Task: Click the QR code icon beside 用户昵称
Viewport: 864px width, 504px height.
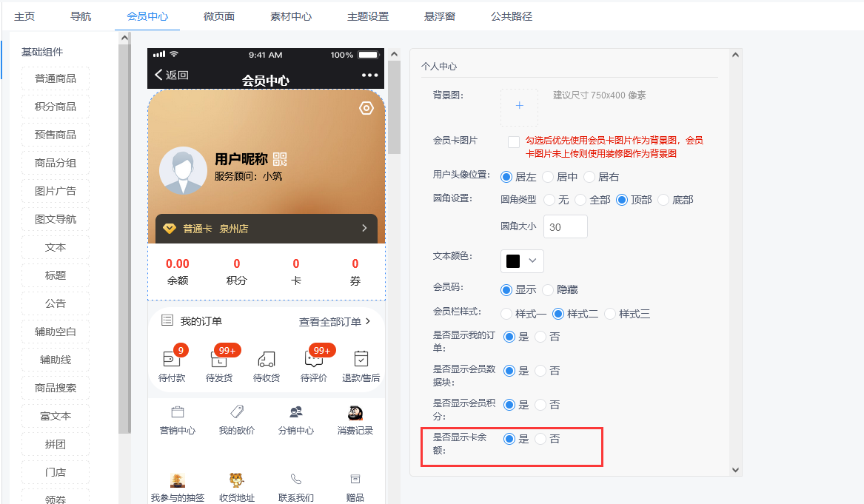Action: click(280, 159)
